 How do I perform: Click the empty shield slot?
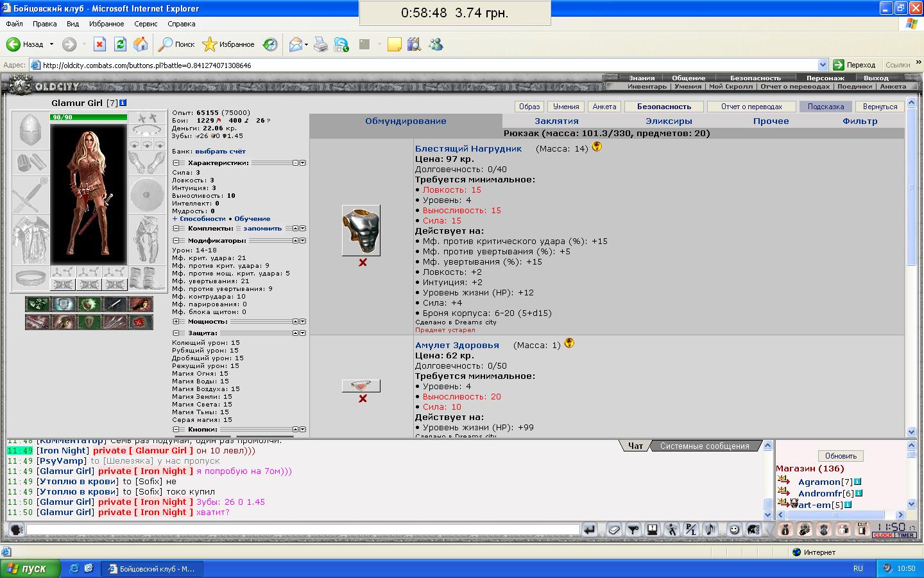click(x=147, y=194)
